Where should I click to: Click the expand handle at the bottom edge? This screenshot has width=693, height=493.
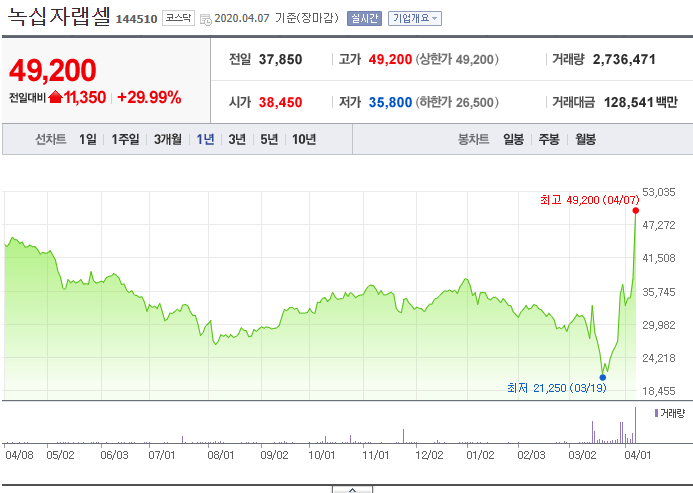[352, 489]
